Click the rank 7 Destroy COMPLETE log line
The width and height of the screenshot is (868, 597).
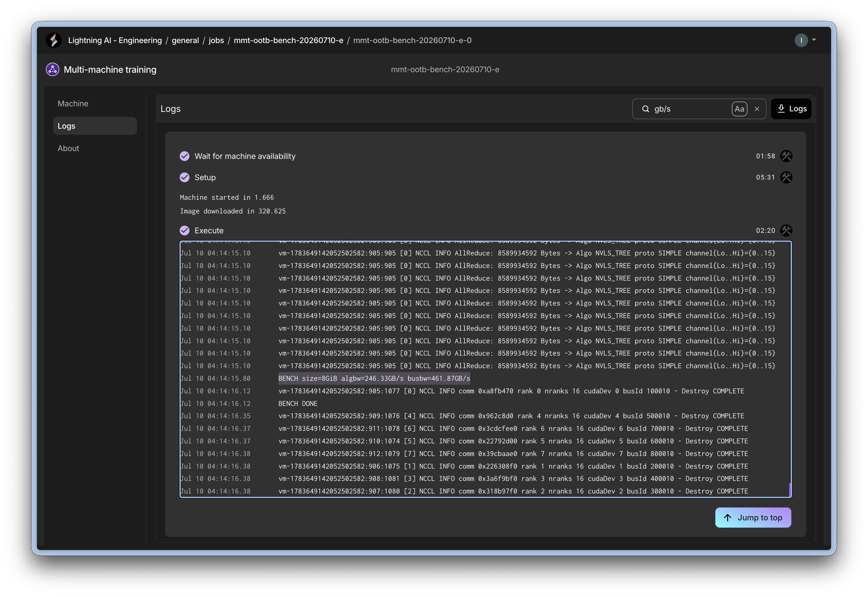[513, 454]
